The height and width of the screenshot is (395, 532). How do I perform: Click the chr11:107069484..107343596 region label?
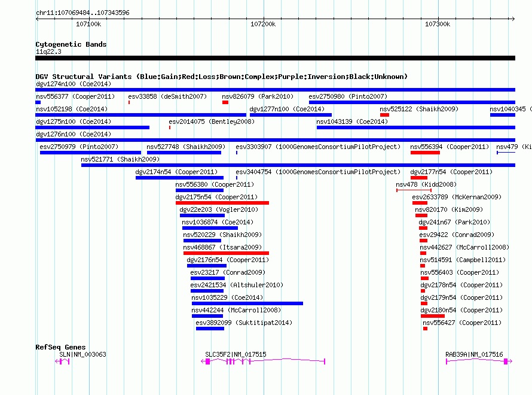82,13
